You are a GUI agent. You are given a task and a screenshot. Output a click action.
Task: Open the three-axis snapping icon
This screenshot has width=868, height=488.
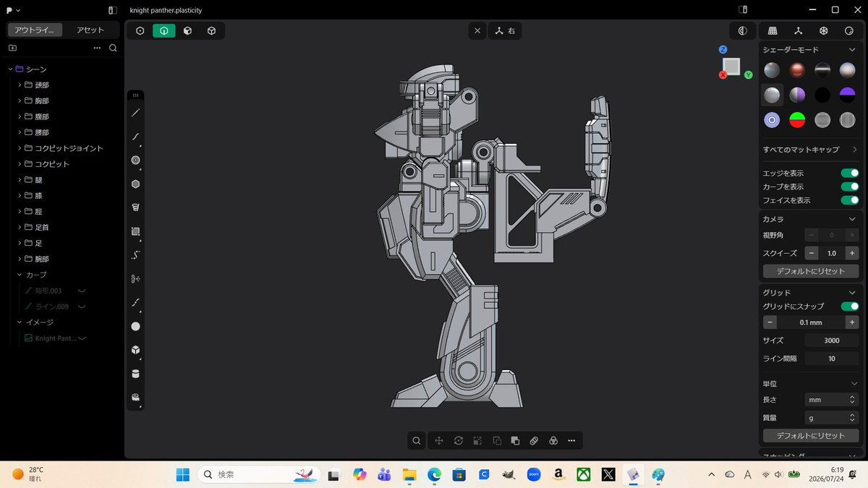[x=798, y=31]
